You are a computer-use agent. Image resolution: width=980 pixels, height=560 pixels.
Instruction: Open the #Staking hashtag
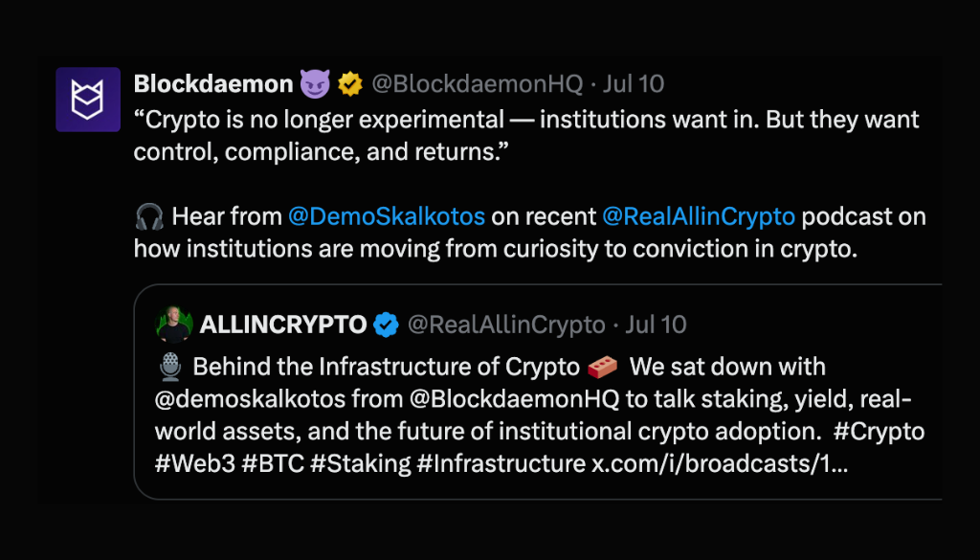coord(359,464)
